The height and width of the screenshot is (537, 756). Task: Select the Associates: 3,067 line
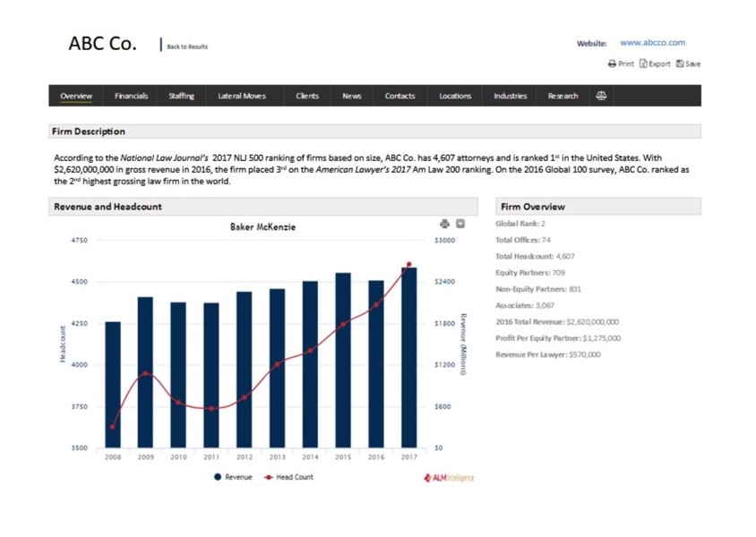[525, 305]
